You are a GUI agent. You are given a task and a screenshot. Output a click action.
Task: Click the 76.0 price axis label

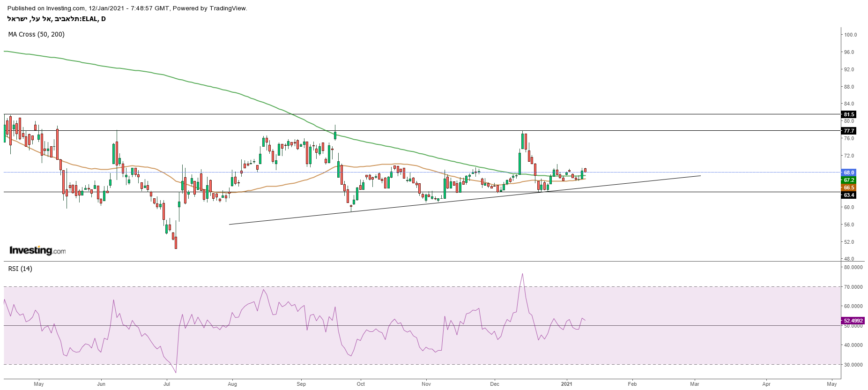click(849, 138)
